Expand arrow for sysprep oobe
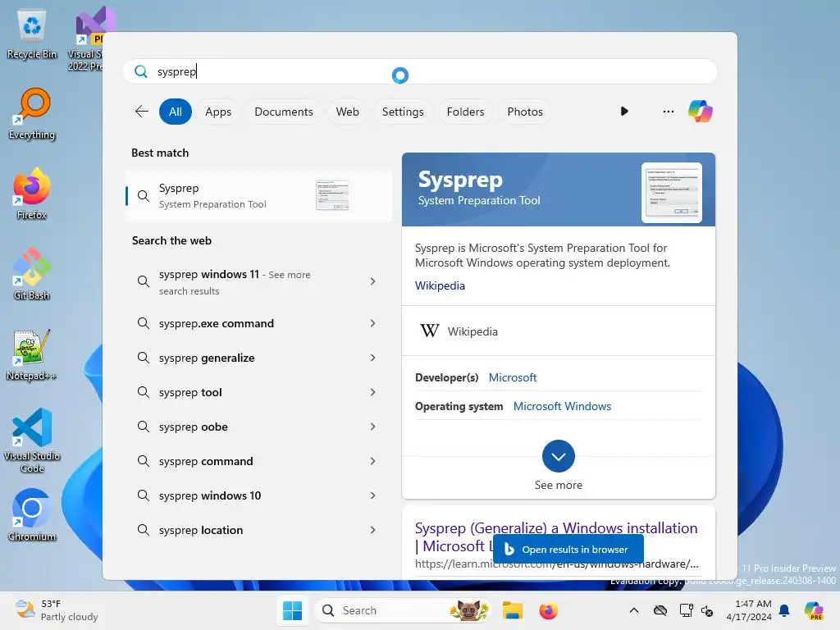 [373, 427]
